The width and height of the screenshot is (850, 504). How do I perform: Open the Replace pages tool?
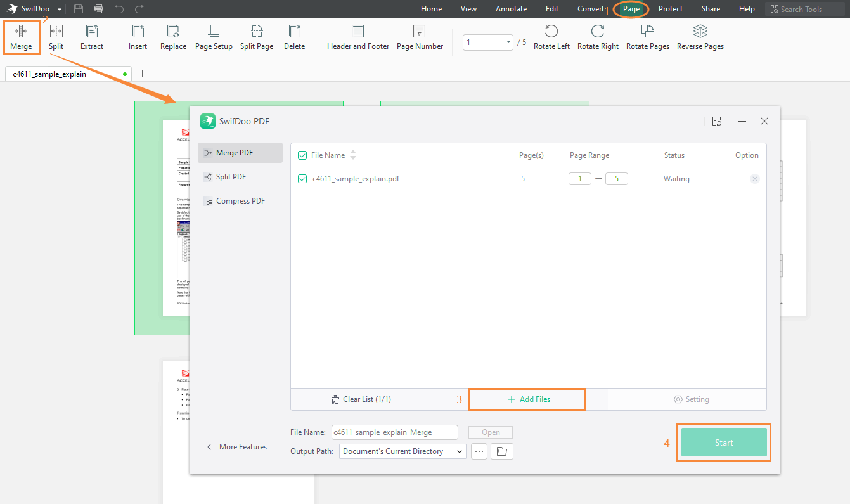(173, 37)
